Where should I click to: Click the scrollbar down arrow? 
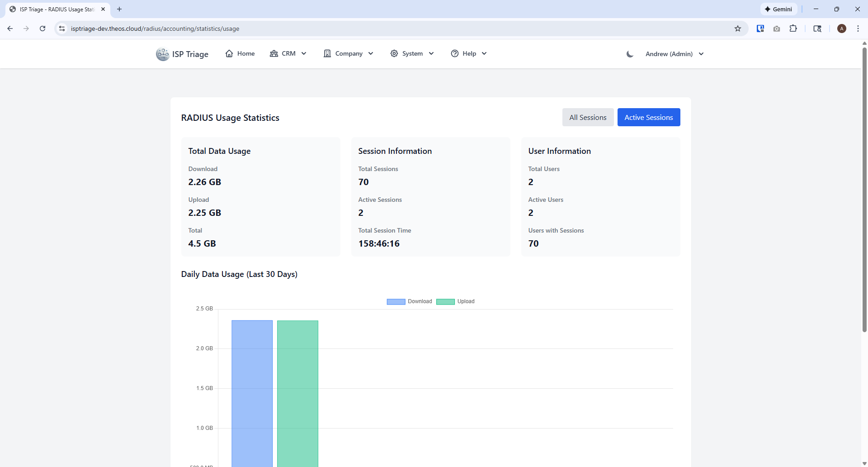(x=864, y=463)
